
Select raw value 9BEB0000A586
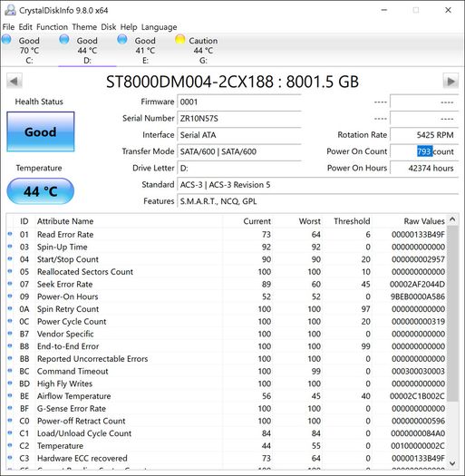click(x=418, y=296)
